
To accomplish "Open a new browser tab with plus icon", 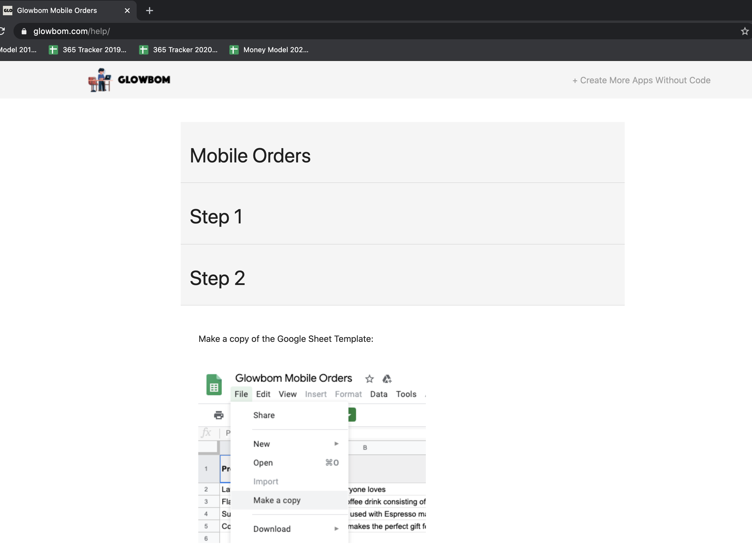I will (149, 11).
